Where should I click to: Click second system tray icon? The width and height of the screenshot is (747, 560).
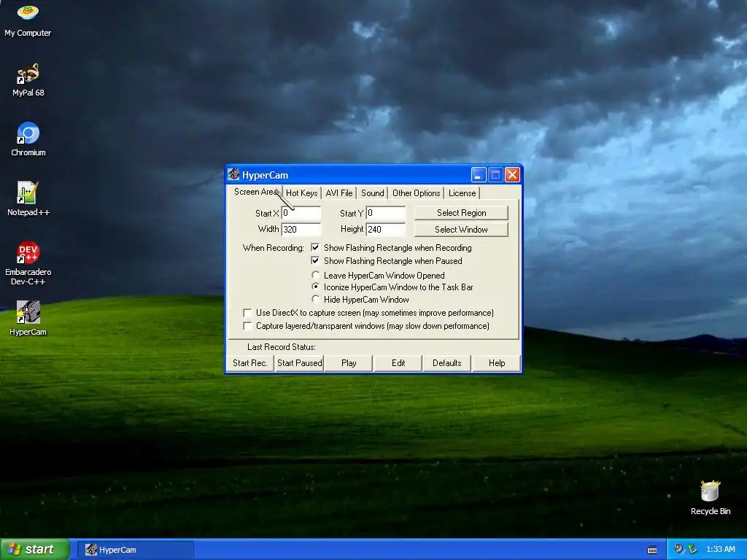693,549
